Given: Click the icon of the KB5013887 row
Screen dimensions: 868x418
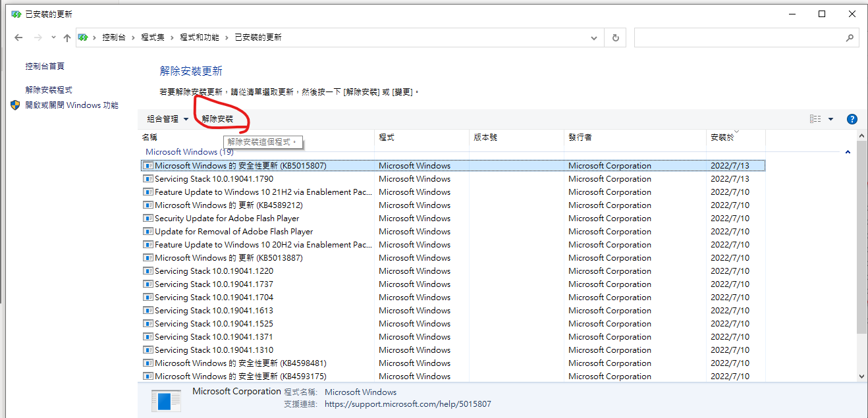Looking at the screenshot, I should (x=148, y=258).
